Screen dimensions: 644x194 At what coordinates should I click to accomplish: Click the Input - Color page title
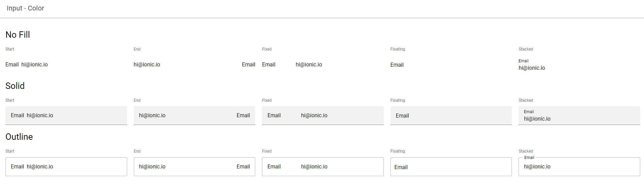click(26, 8)
